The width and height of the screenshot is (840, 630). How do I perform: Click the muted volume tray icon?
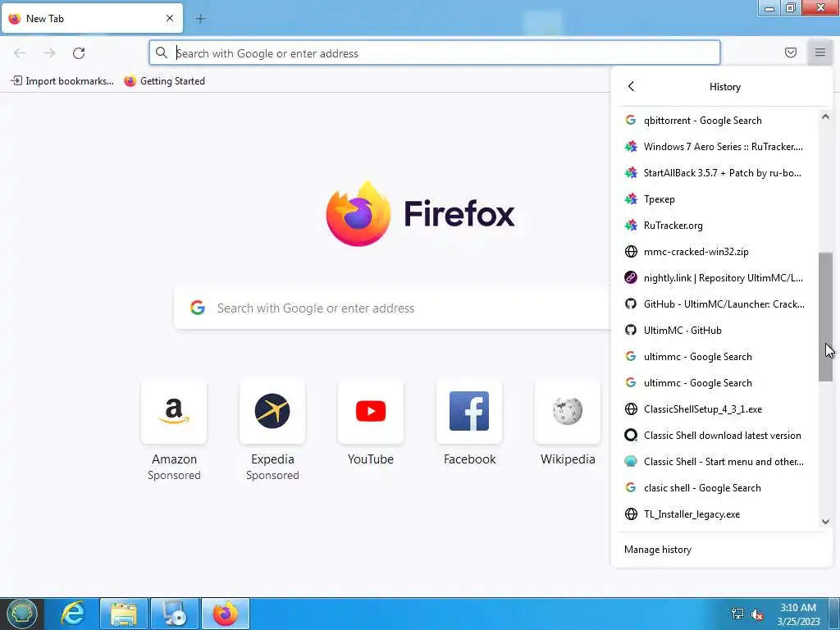coord(757,614)
